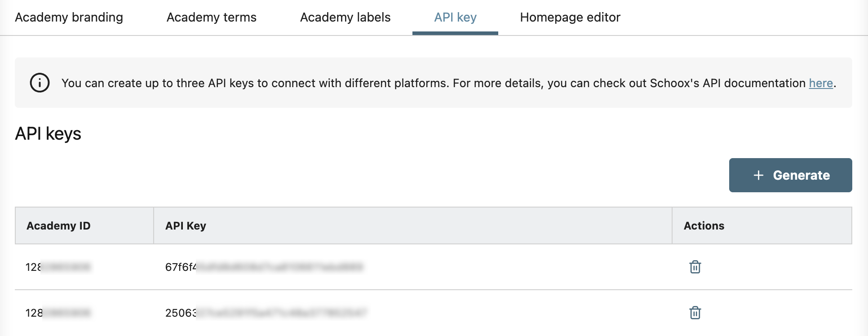The image size is (868, 336).
Task: Go to the Academy labels tab
Action: 345,18
